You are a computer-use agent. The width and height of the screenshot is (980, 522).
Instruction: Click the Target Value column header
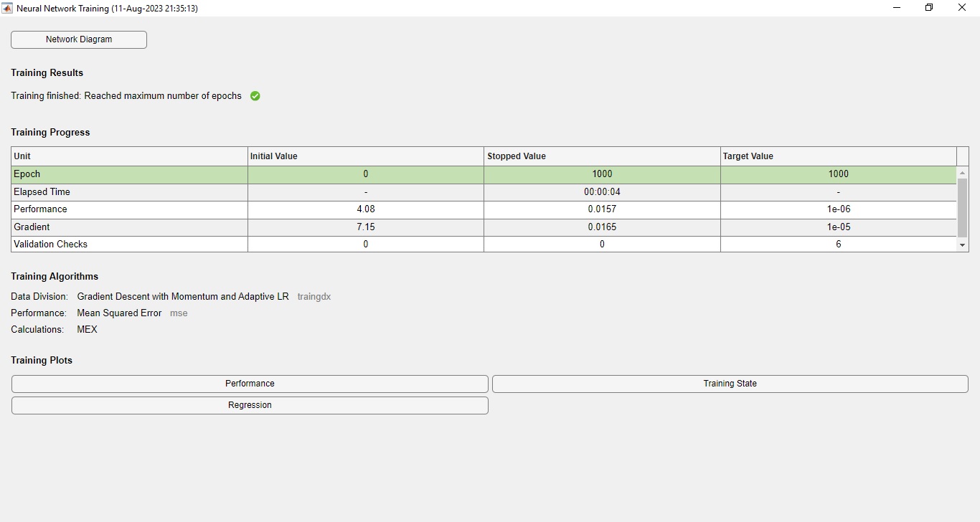[838, 156]
